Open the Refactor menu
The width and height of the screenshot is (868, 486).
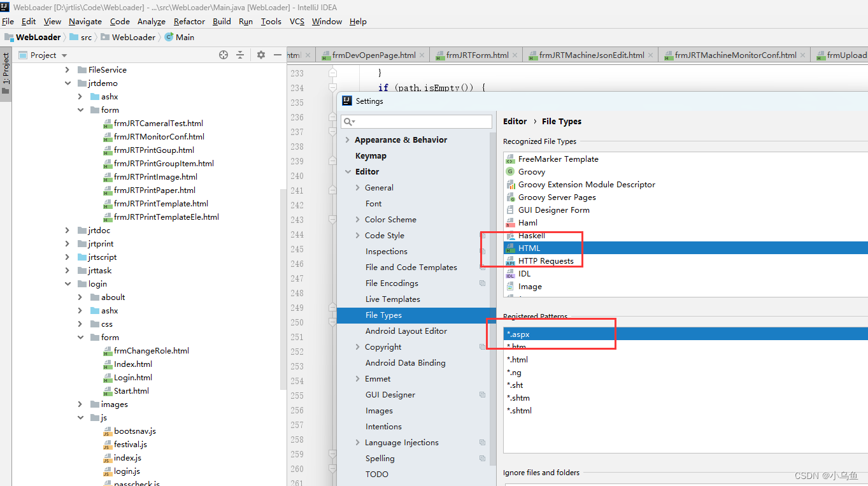click(x=189, y=21)
